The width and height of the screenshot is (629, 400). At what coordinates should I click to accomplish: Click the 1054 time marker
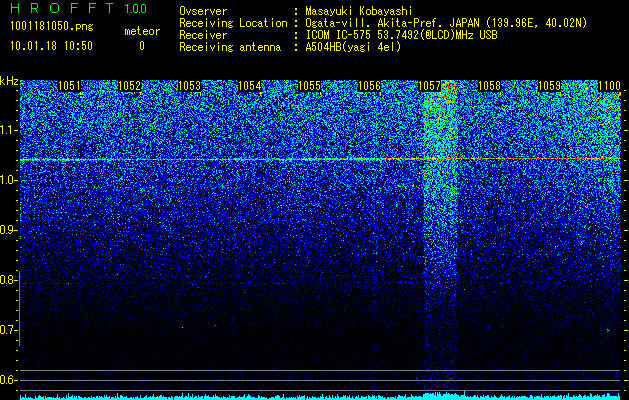tap(250, 86)
